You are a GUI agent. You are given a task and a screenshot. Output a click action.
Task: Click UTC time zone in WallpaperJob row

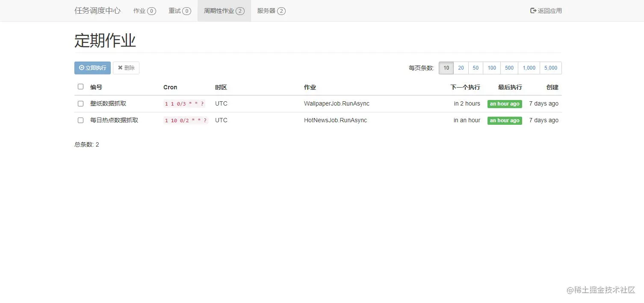point(221,103)
